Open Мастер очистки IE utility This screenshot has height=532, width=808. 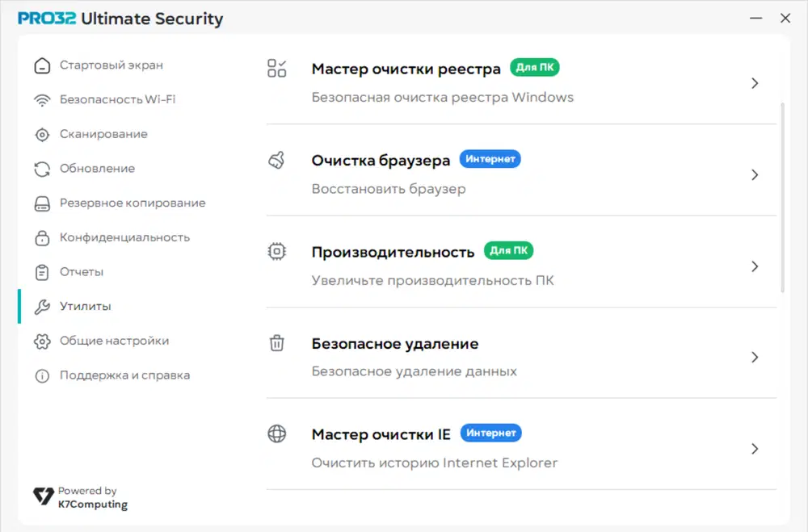coord(381,435)
